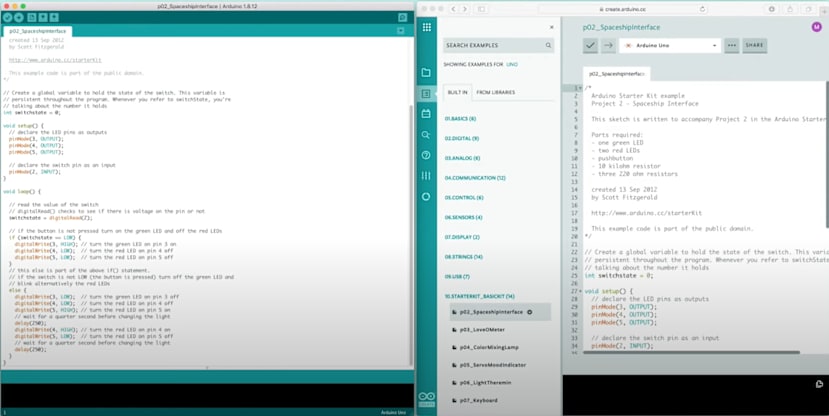Close the examples panel with X
Screen dimensions: 829x416
tap(551, 27)
